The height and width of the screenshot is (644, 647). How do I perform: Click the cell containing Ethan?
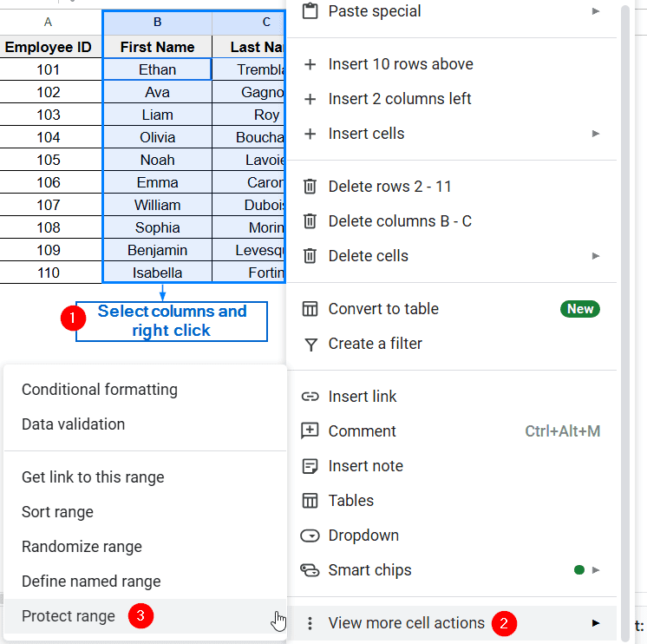(157, 69)
